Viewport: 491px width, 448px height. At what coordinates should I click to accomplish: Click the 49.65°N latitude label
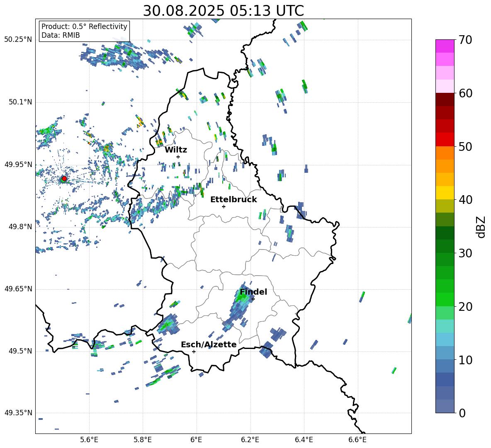click(18, 289)
